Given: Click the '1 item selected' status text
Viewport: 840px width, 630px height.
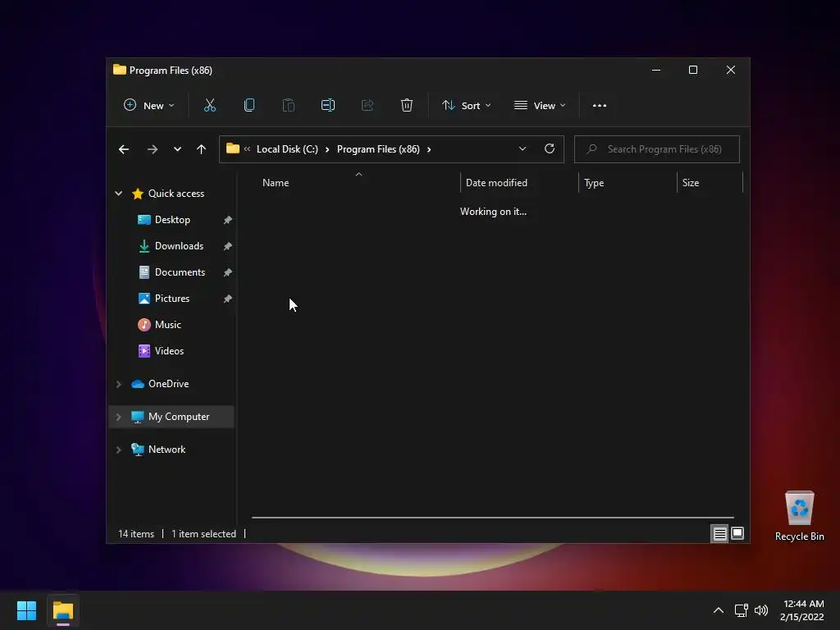Looking at the screenshot, I should coord(203,534).
